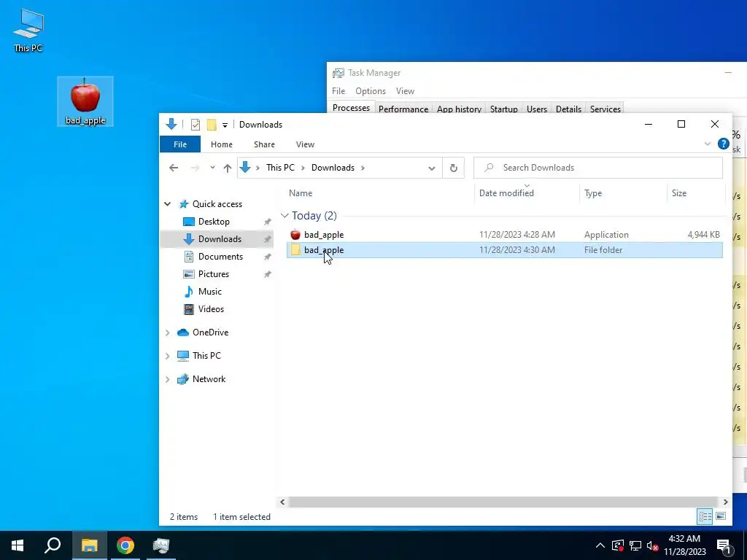Screen dimensions: 747x560
Task: Open Desktop in Quick access
Action: coord(214,222)
